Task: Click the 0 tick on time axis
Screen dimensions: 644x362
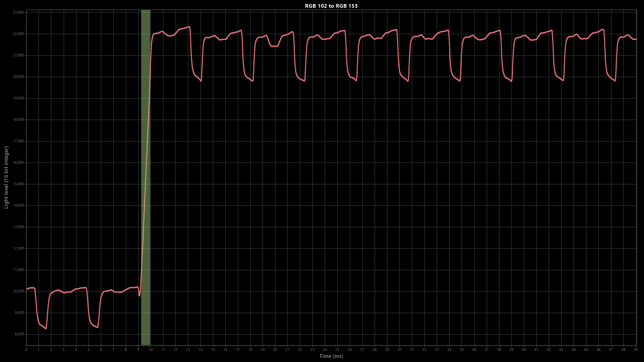Action: [26, 350]
